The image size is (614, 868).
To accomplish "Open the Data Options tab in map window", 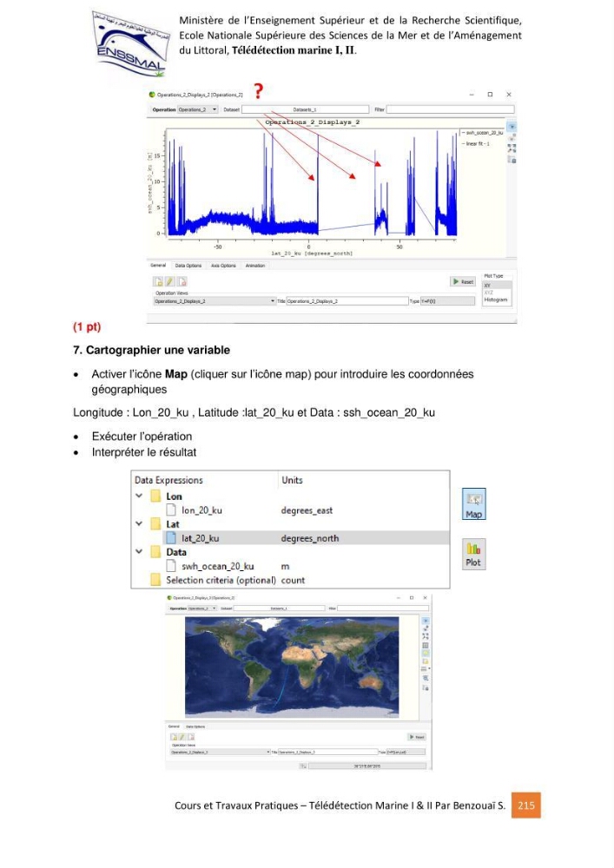I will (195, 727).
